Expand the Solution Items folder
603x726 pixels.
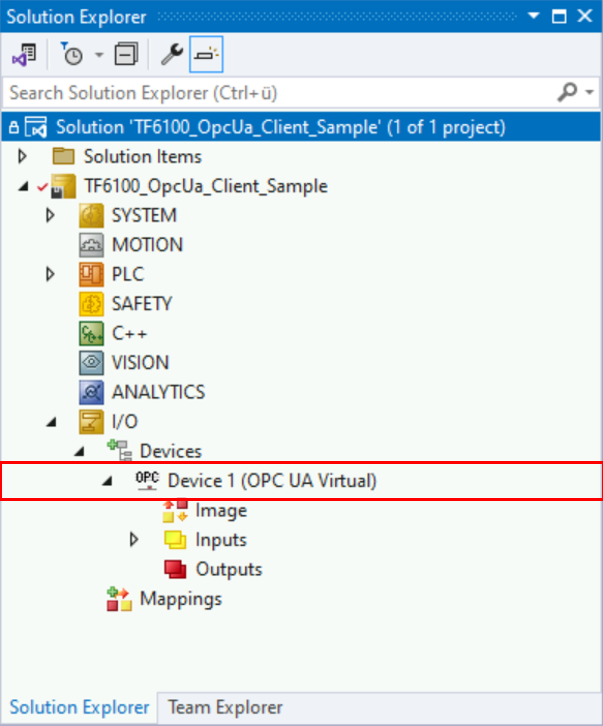pyautogui.click(x=23, y=157)
